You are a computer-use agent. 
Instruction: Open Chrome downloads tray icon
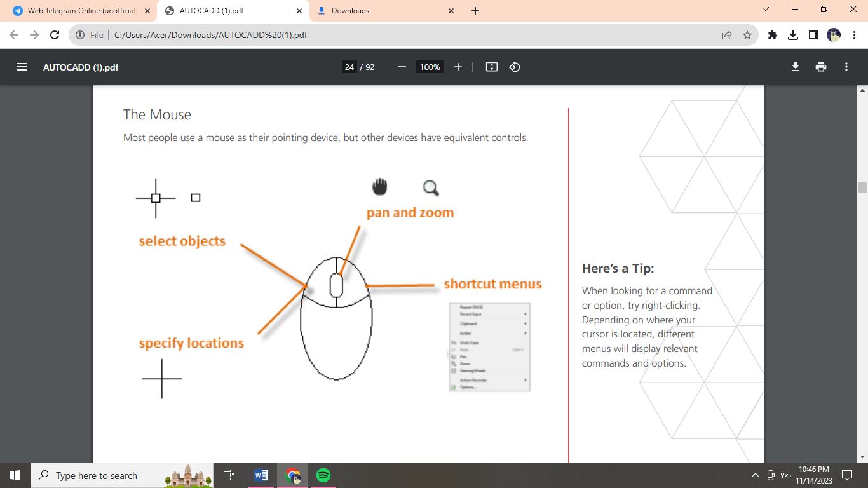click(x=793, y=35)
